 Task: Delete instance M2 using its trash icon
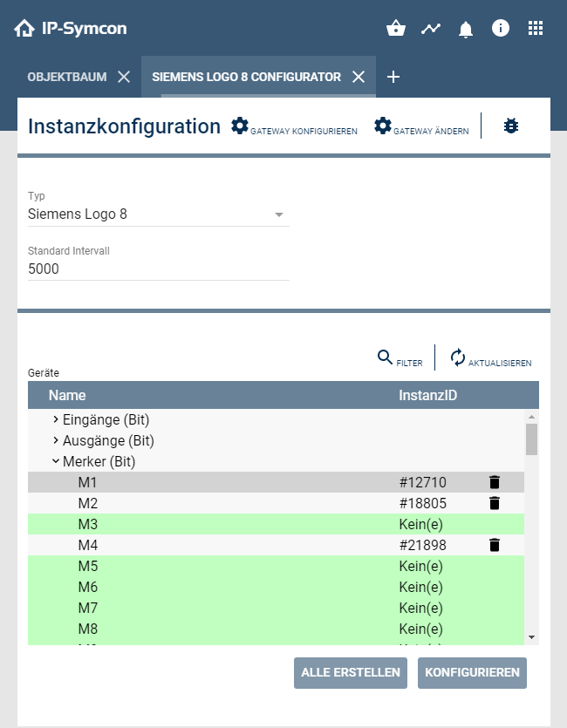(495, 502)
